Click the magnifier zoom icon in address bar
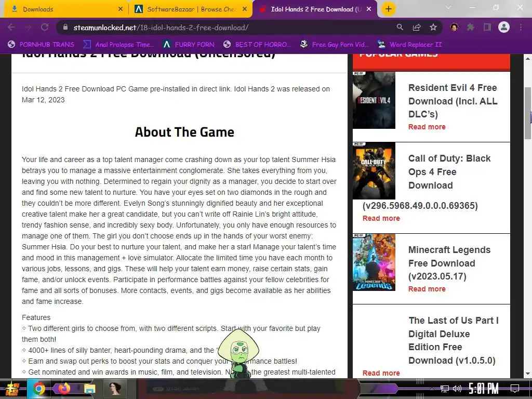The width and height of the screenshot is (532, 399). point(400,27)
